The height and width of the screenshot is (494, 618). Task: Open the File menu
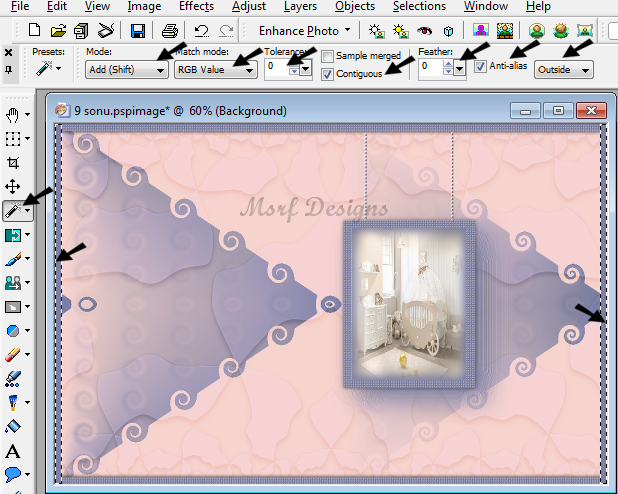(x=20, y=6)
